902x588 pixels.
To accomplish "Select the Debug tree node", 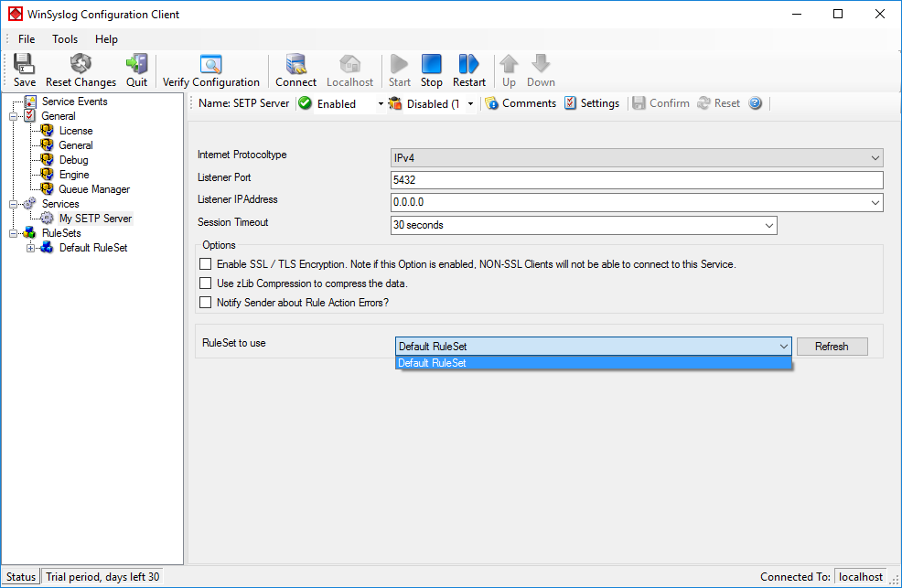I will point(73,160).
